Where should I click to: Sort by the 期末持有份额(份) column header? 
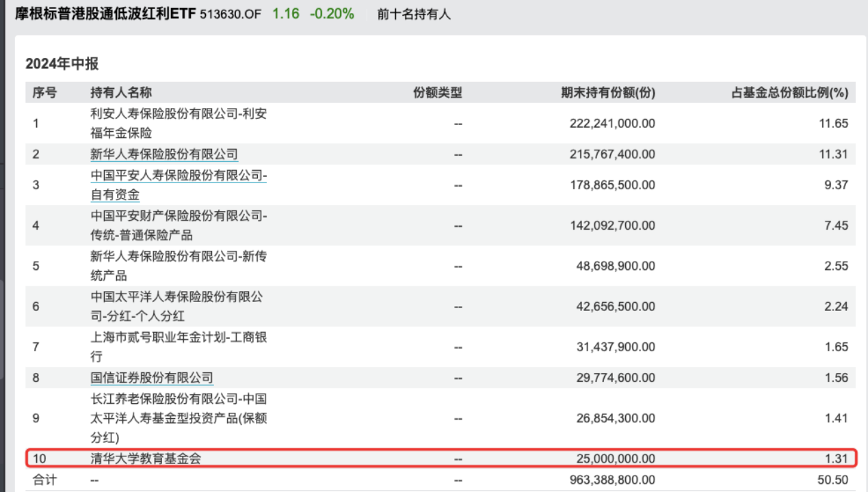605,92
